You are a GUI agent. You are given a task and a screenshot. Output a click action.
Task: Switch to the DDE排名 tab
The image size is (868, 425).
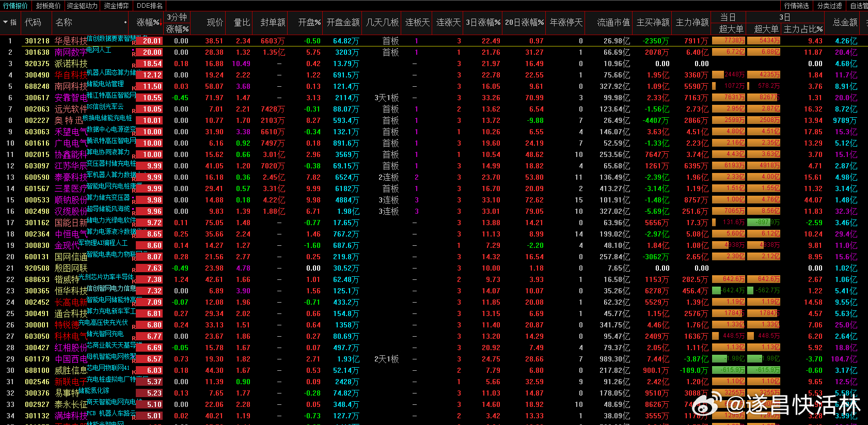click(150, 6)
